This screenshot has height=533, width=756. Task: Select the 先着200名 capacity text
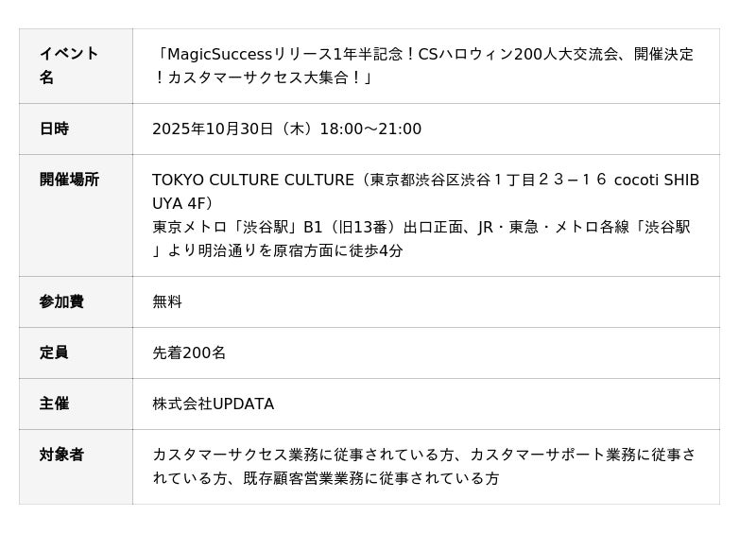189,353
